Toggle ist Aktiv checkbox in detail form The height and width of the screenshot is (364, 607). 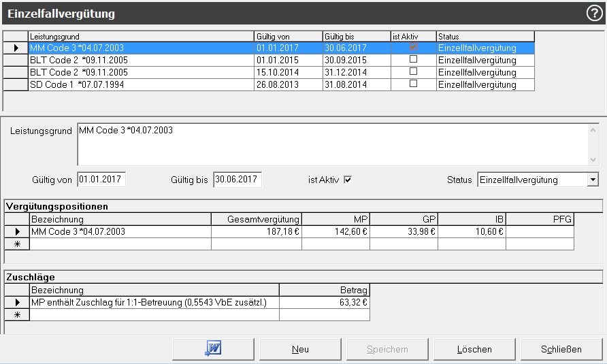click(348, 180)
